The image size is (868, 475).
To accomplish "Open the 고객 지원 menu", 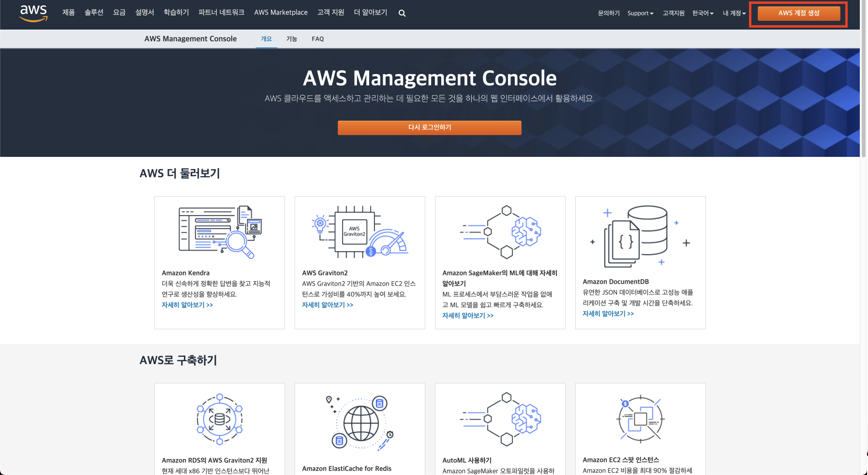I will pos(331,13).
